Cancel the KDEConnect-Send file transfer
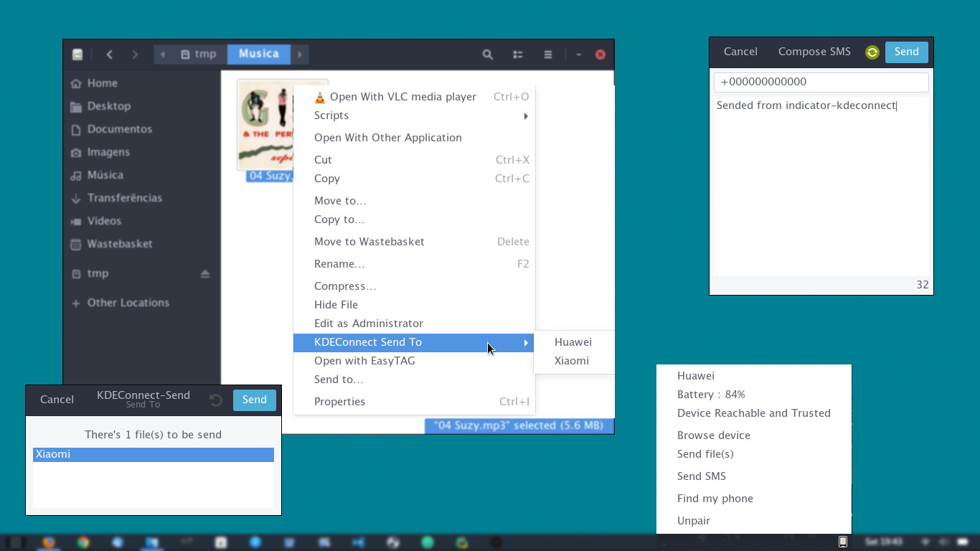 coord(57,400)
